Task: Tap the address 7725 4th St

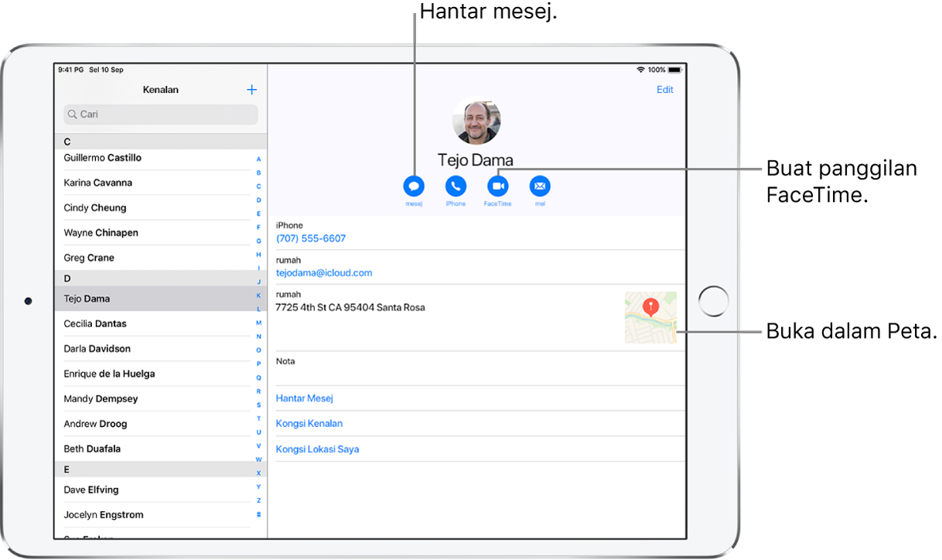Action: coord(350,307)
